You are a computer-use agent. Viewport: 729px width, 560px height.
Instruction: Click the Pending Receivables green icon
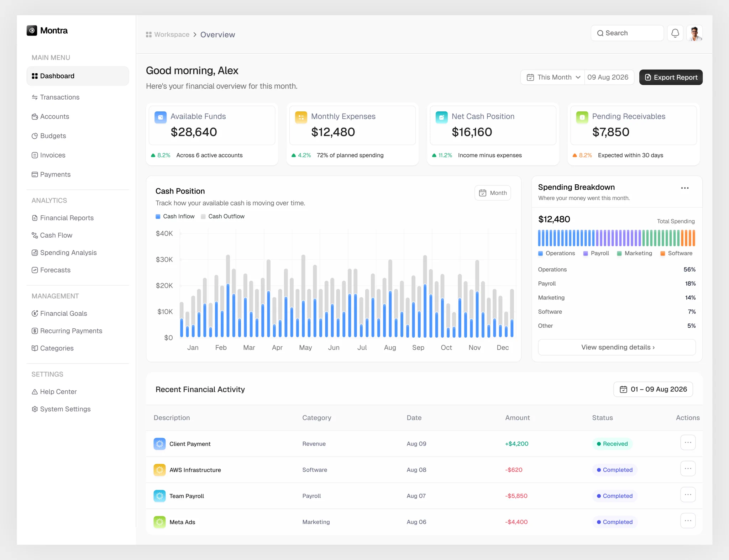(x=582, y=117)
